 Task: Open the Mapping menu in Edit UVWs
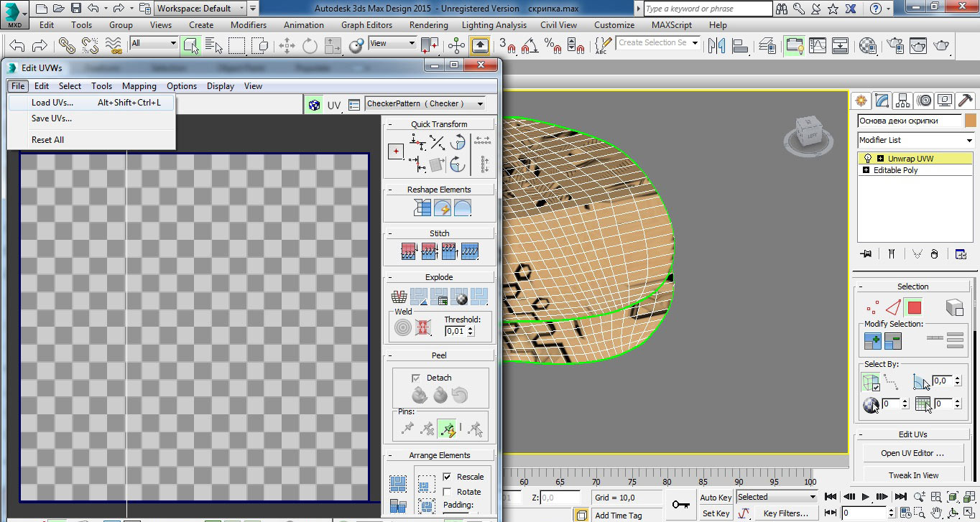click(x=139, y=86)
